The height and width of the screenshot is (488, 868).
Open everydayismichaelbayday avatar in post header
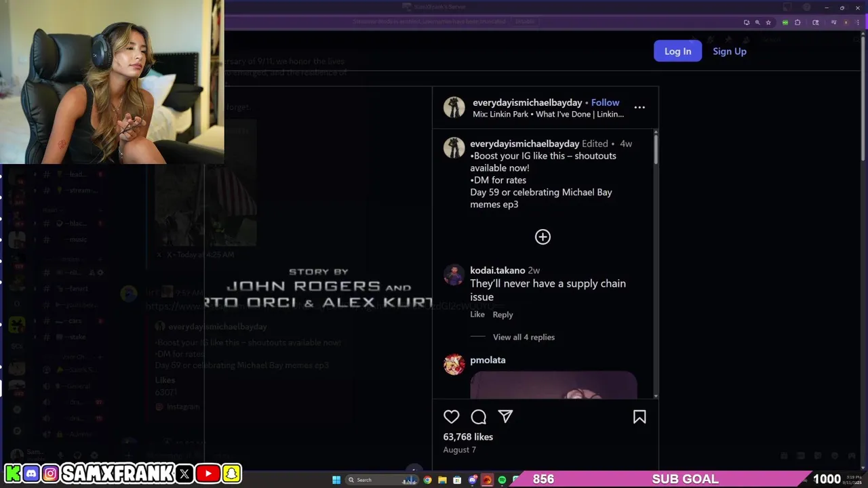tap(454, 107)
